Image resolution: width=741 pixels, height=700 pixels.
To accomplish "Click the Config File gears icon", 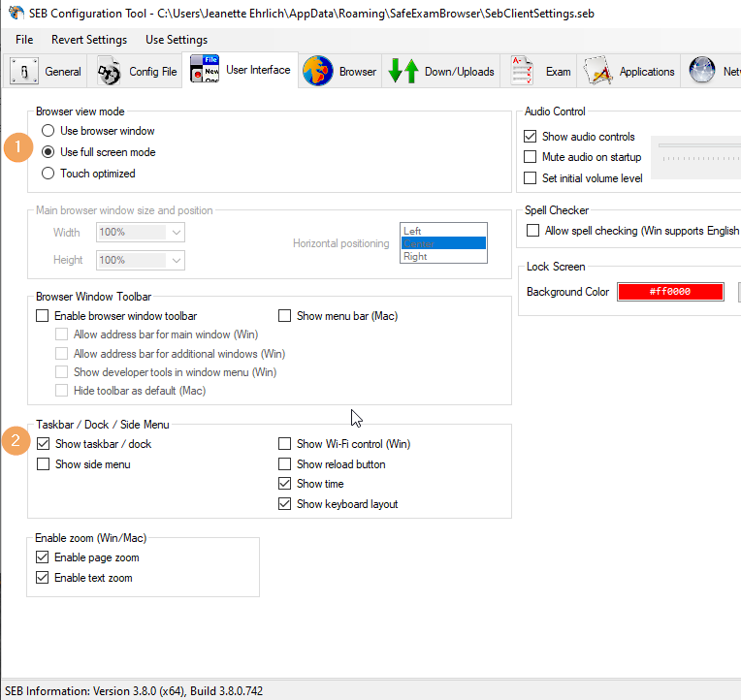I will pos(110,72).
